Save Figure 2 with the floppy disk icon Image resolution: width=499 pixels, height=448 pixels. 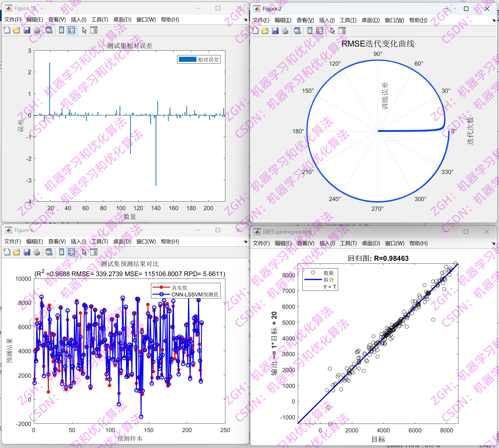point(275,31)
